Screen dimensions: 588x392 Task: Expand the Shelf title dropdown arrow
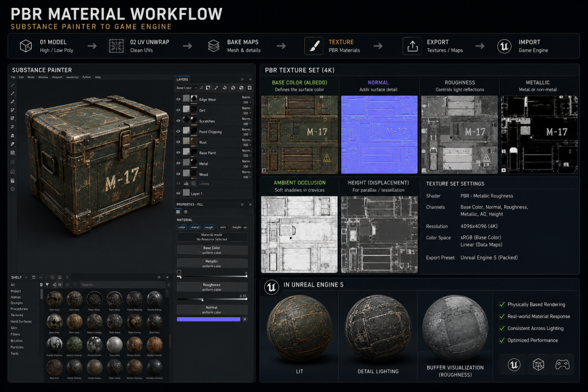[x=26, y=277]
